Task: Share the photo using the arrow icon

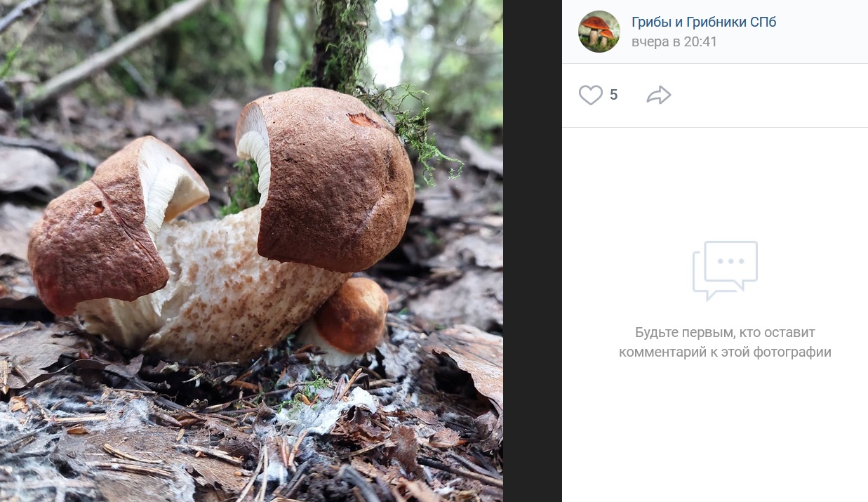Action: 658,95
